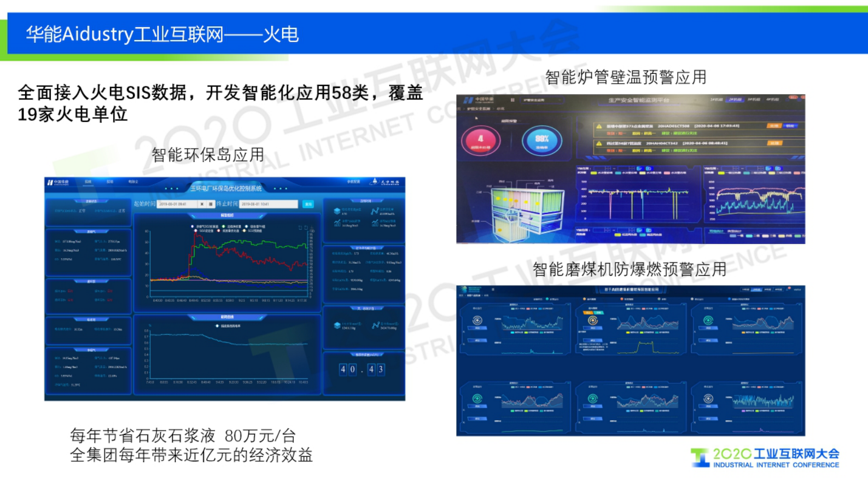The height and width of the screenshot is (488, 868).
Task: Click the 炉管安全监测 breadcrumb link
Action: click(477, 109)
